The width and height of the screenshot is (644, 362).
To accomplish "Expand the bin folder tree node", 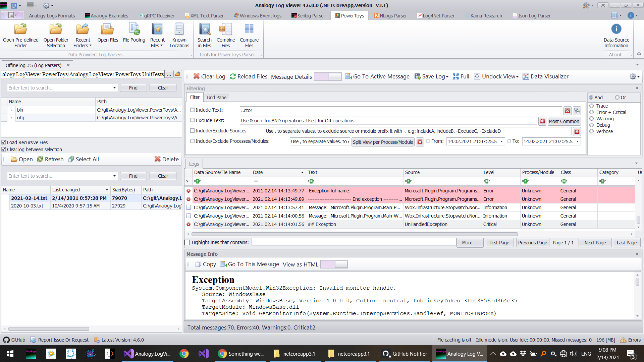I will point(11,110).
